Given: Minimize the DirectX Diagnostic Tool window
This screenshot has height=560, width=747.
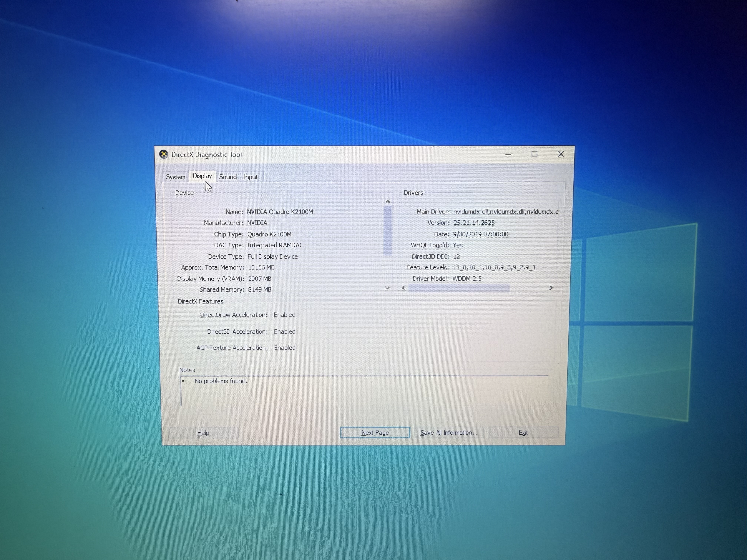Looking at the screenshot, I should [508, 154].
